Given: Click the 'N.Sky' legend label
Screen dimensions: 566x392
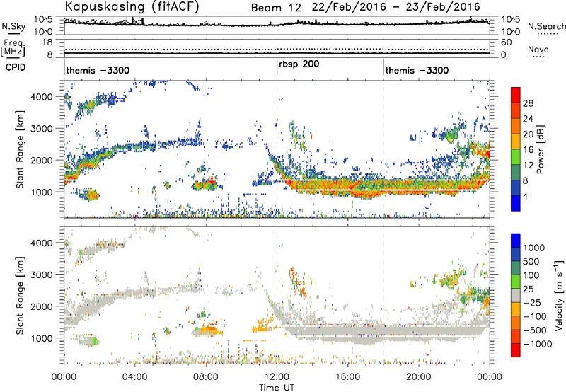Looking at the screenshot, I should (13, 26).
